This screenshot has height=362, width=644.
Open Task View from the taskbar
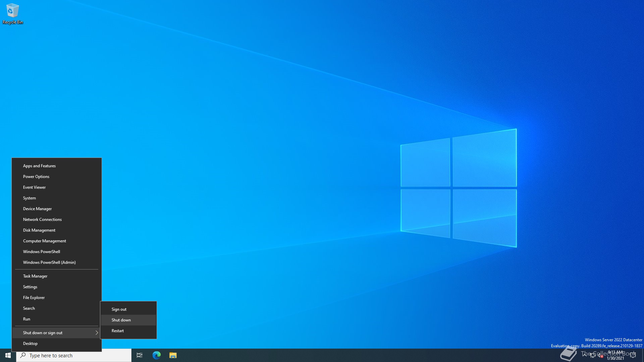click(140, 355)
